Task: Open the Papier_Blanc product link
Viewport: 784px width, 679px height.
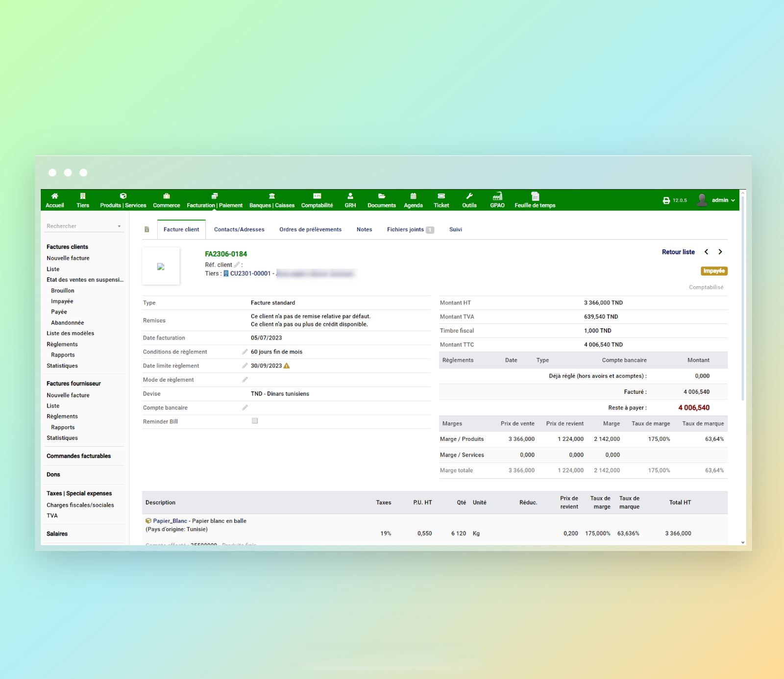Action: click(x=170, y=521)
